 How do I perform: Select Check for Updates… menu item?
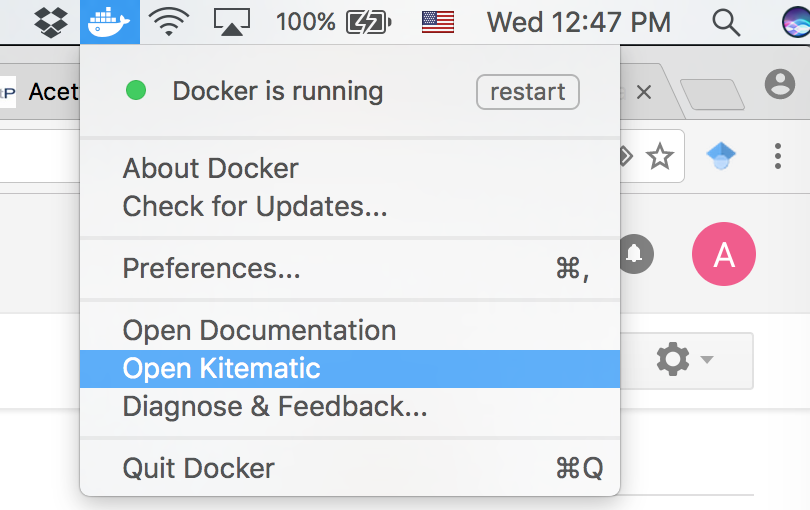pyautogui.click(x=350, y=206)
